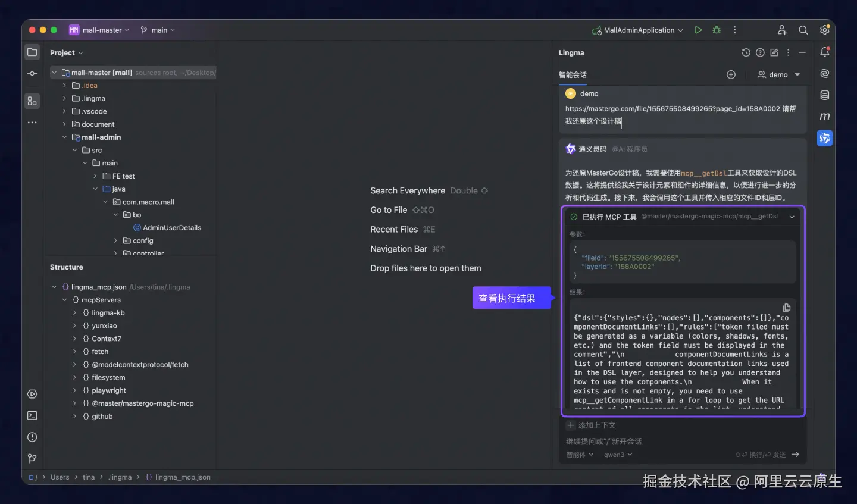Viewport: 857px width, 504px height.
Task: Open the Database tool window icon
Action: tap(825, 95)
